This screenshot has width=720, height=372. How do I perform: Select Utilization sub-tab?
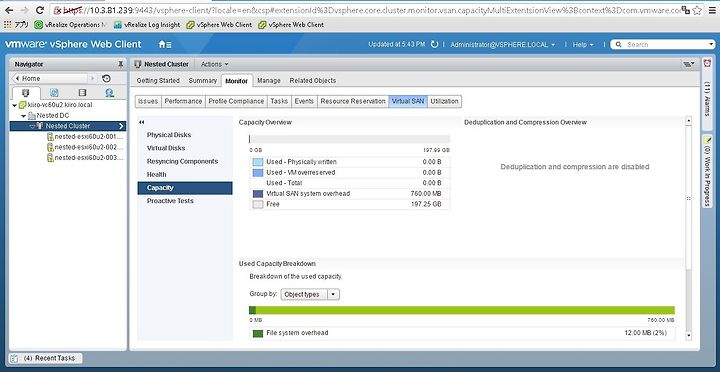pos(444,101)
